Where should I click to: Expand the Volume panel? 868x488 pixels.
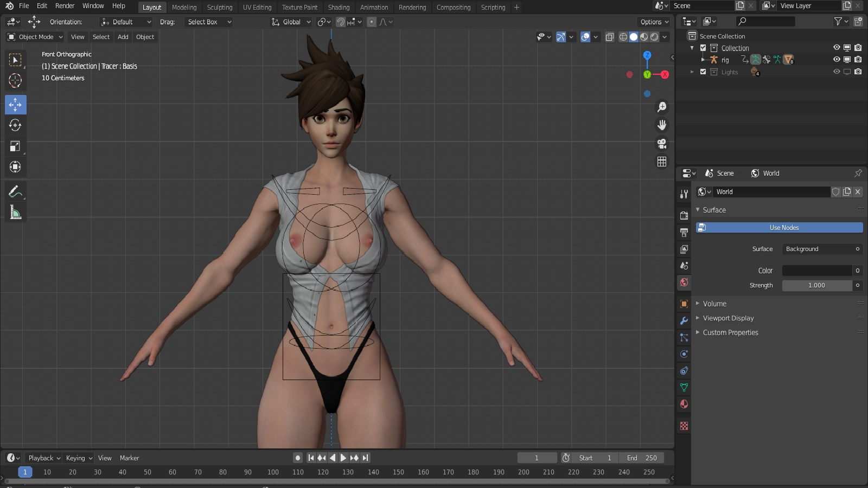tap(714, 304)
